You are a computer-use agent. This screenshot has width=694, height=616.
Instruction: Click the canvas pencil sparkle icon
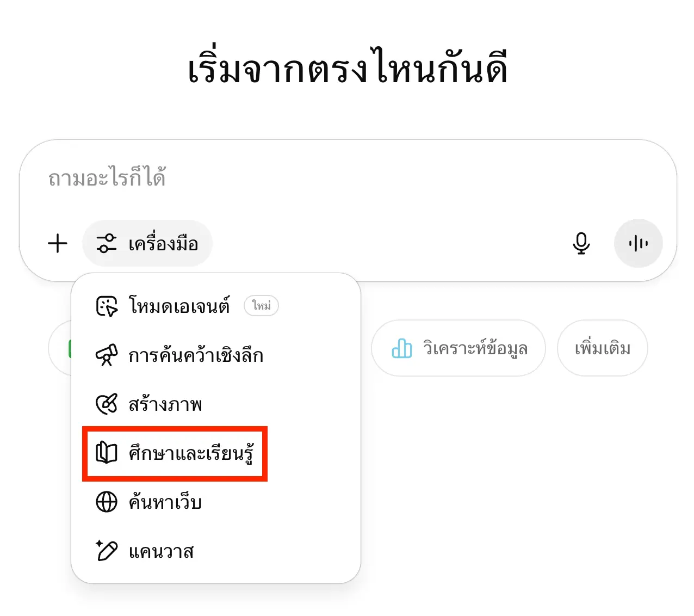click(x=107, y=551)
